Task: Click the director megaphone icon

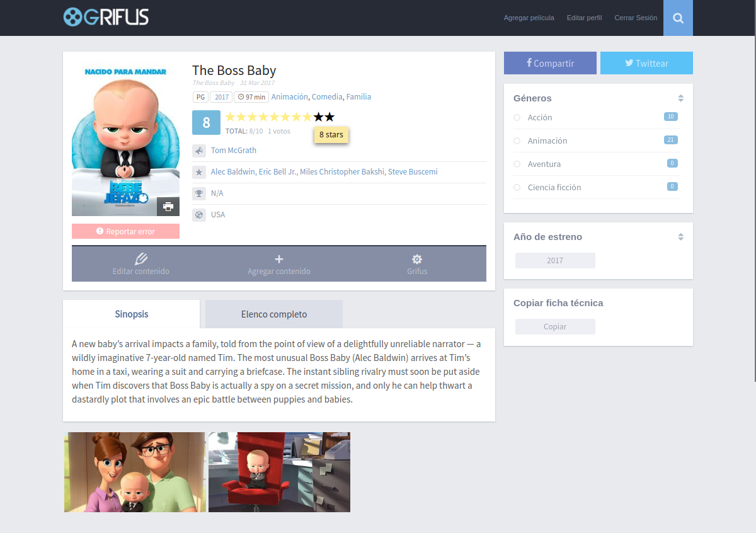Action: 199,151
